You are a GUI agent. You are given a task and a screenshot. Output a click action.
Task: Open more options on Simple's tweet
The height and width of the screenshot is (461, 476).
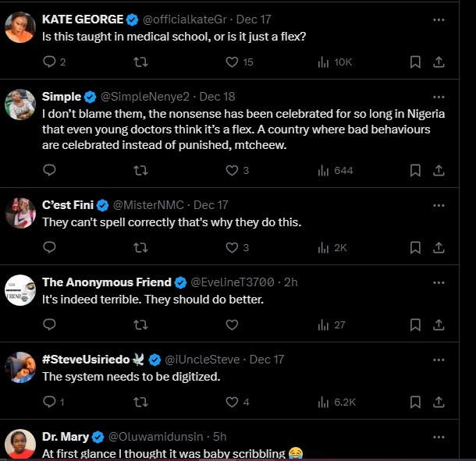tap(439, 97)
